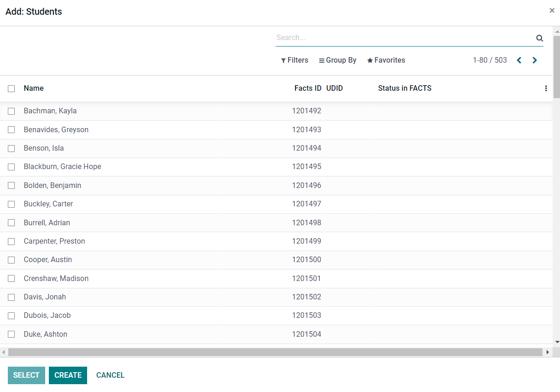Select the name Burrell, Adrian
This screenshot has width=560, height=392.
47,223
